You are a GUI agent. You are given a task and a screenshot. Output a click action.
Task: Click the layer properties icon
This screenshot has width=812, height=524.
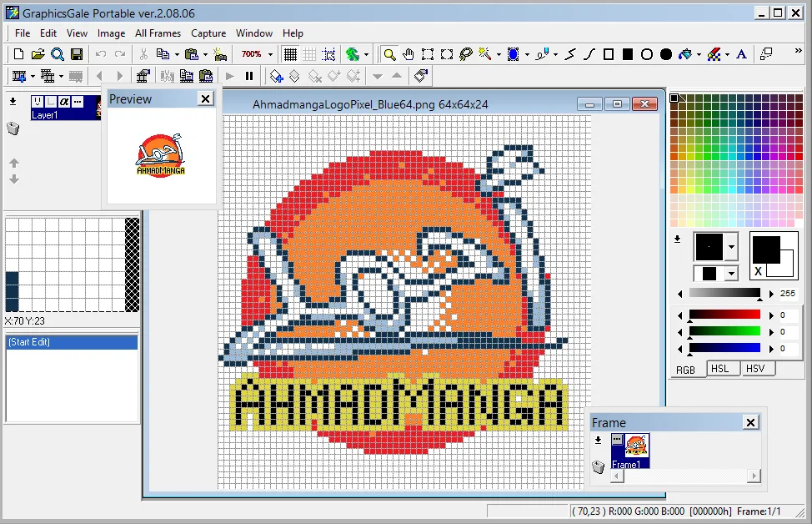[x=421, y=76]
